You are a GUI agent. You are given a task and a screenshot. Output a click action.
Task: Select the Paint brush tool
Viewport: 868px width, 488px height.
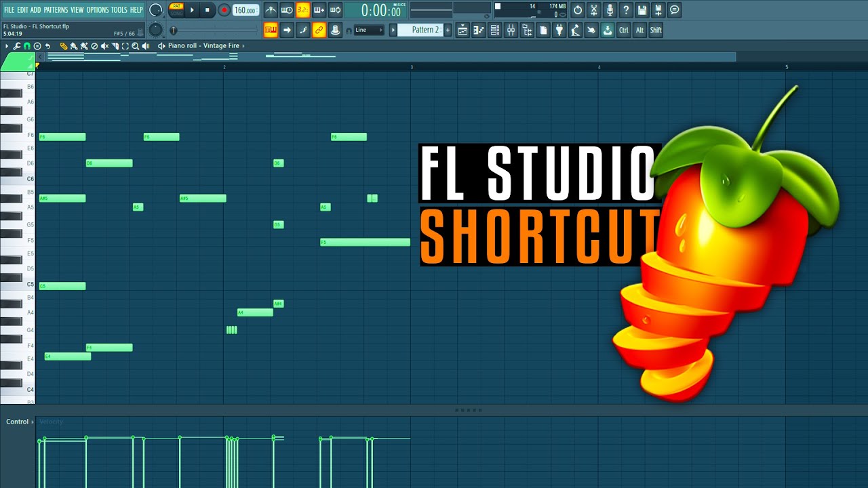pos(74,46)
